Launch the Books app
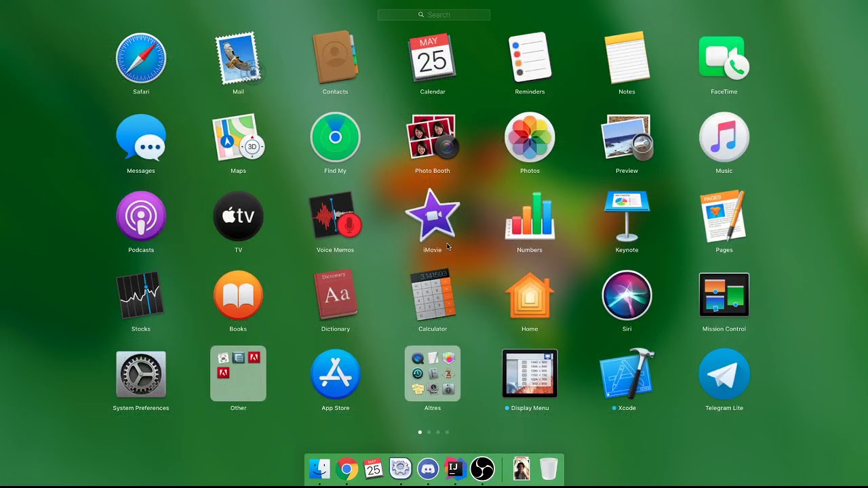Screen dimensions: 868x488 tap(238, 296)
